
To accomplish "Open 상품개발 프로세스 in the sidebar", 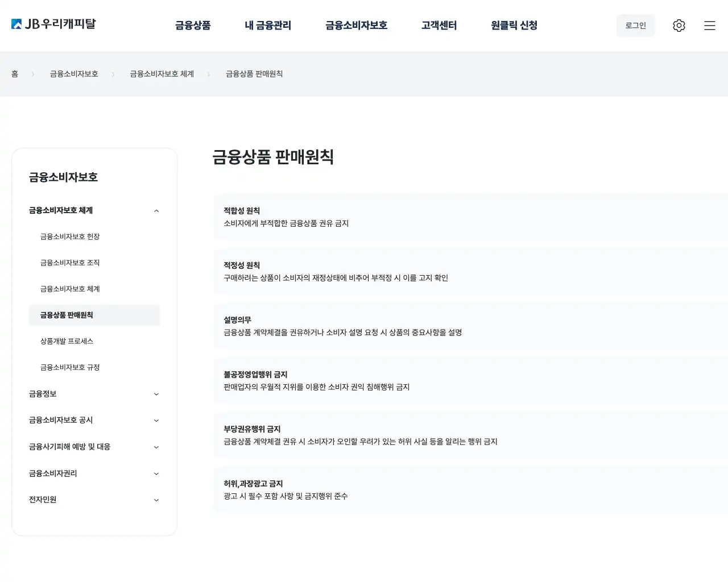I will [67, 341].
